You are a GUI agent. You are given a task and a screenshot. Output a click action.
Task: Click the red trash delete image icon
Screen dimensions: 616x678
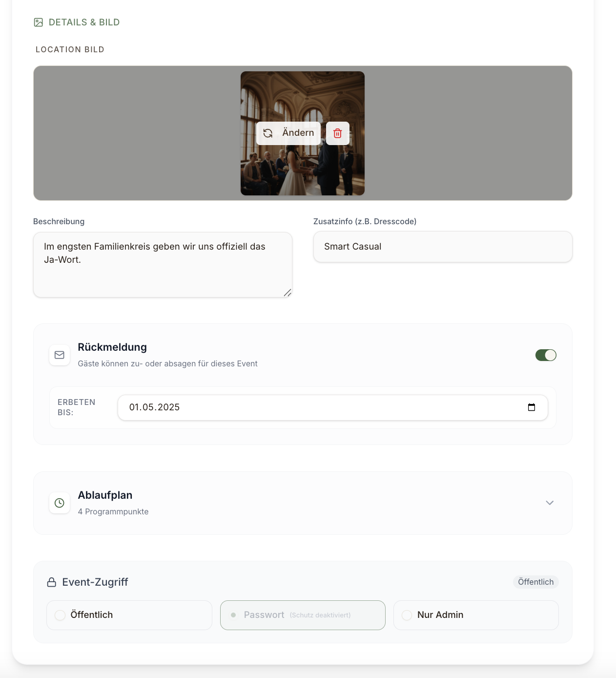(x=337, y=133)
